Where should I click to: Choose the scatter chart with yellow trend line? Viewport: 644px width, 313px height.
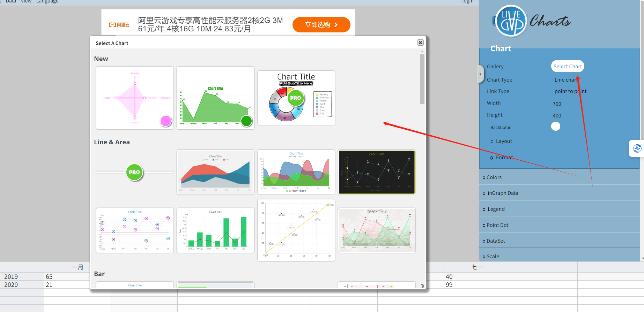point(296,230)
